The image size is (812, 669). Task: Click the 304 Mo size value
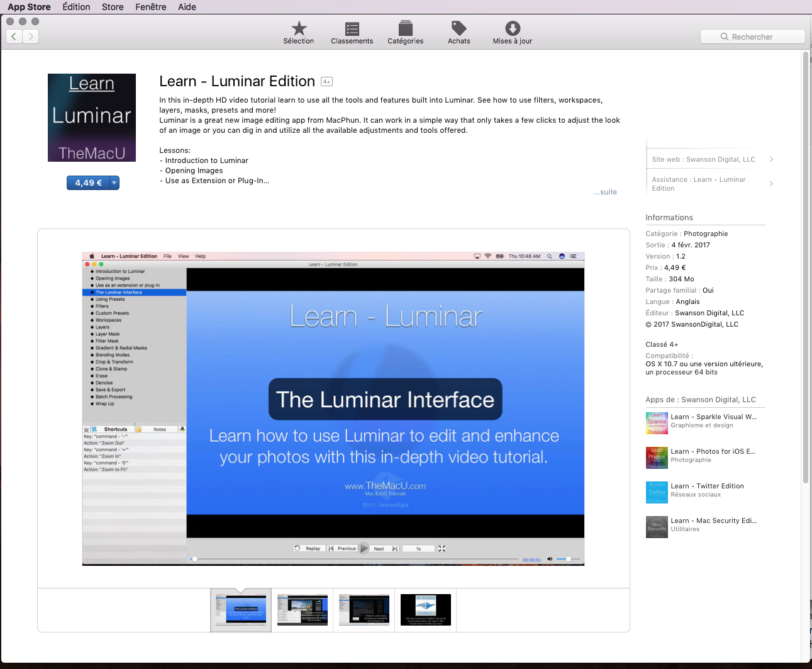(682, 279)
